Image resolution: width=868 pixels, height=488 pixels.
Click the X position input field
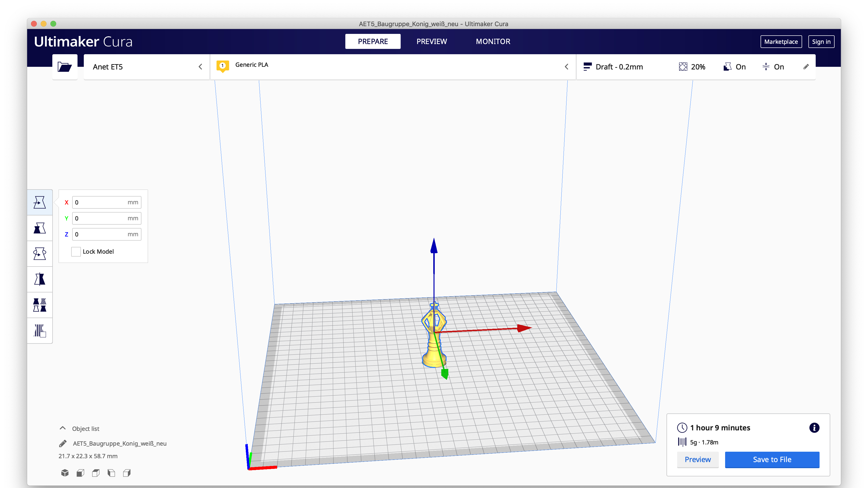pos(101,202)
